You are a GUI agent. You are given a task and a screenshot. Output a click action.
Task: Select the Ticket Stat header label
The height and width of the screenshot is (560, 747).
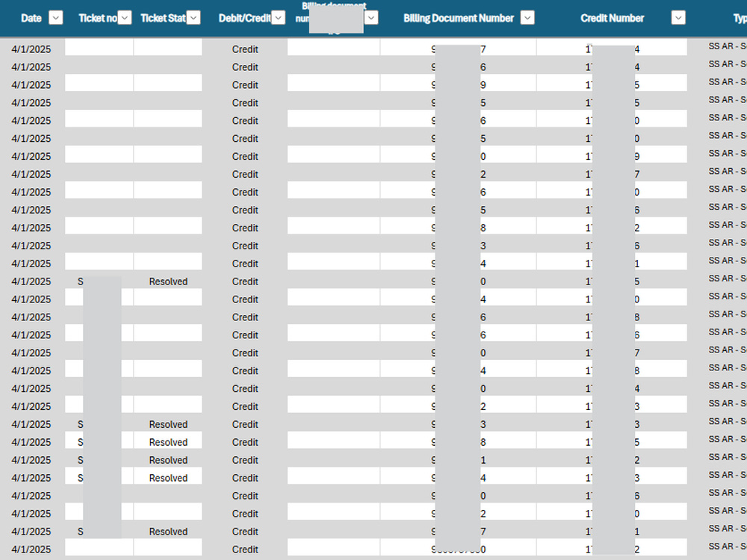[x=163, y=18]
